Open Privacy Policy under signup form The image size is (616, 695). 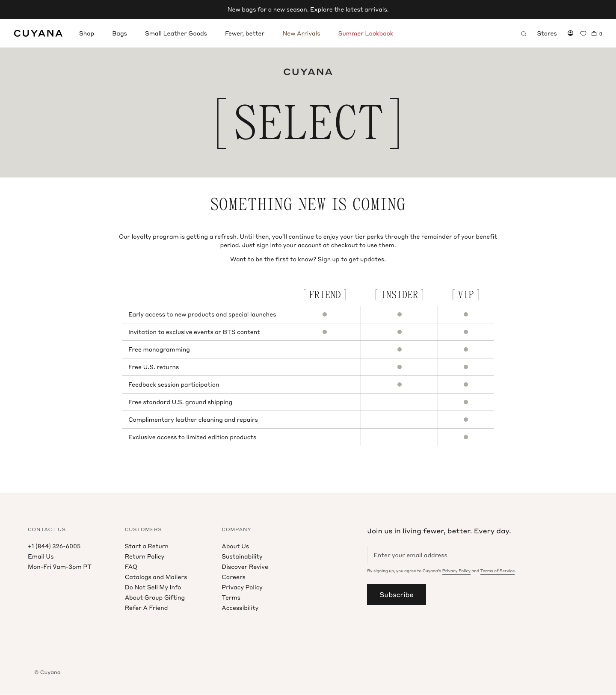click(456, 571)
